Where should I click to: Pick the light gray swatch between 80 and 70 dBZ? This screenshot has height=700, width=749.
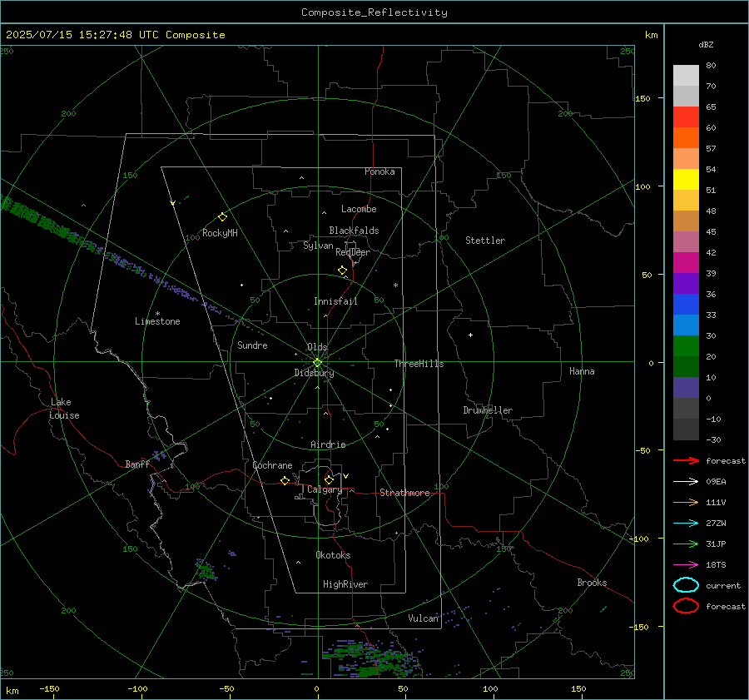point(686,76)
